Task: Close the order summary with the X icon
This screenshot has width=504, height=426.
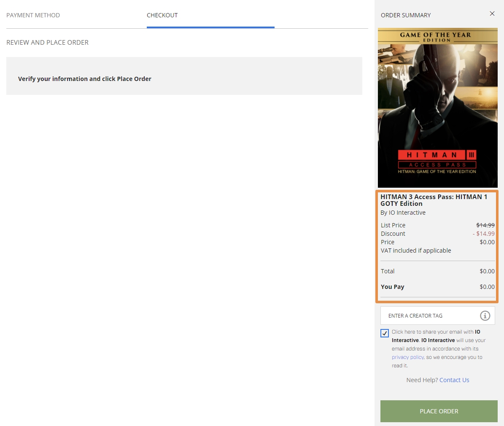Action: click(492, 13)
